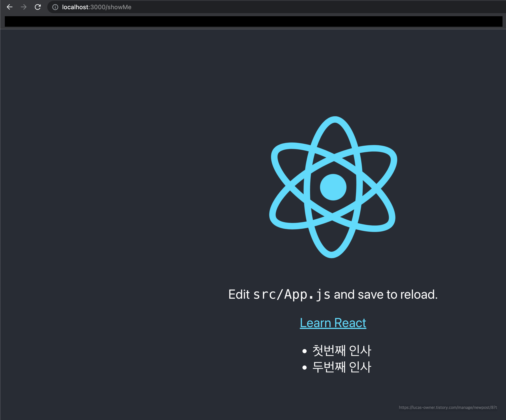This screenshot has width=506, height=420.
Task: Click the lucas-owner.tistory.com watermark URL
Action: tap(448, 408)
